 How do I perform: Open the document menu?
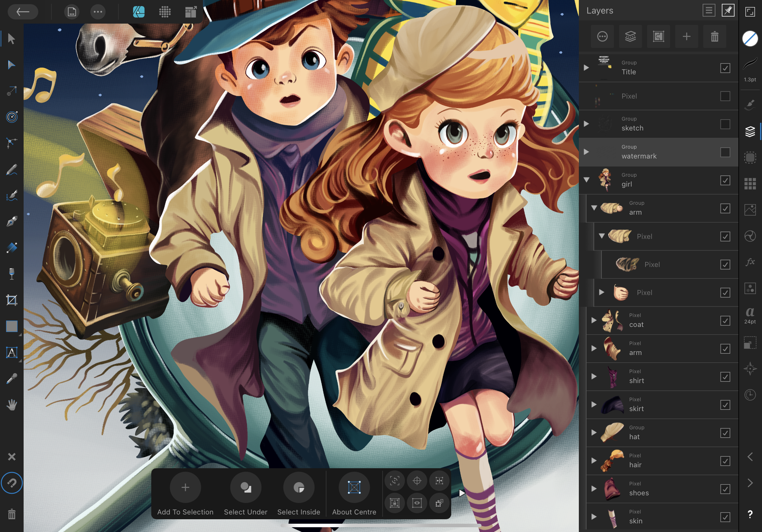coord(72,12)
